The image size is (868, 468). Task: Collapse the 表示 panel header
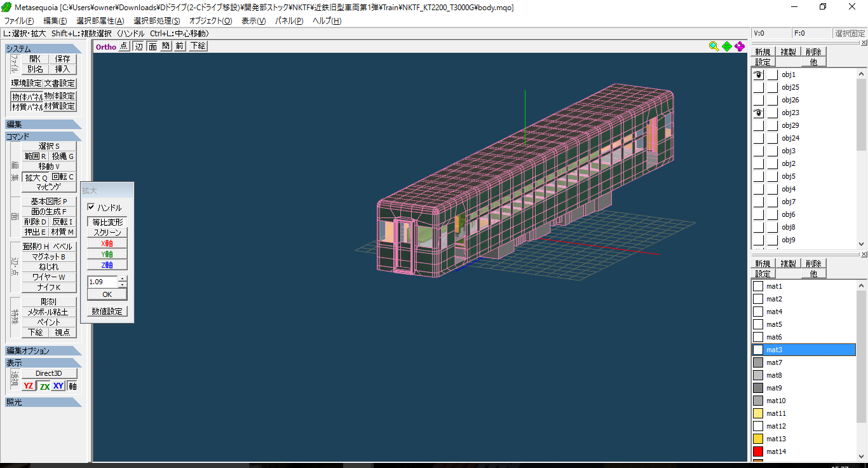[43, 363]
